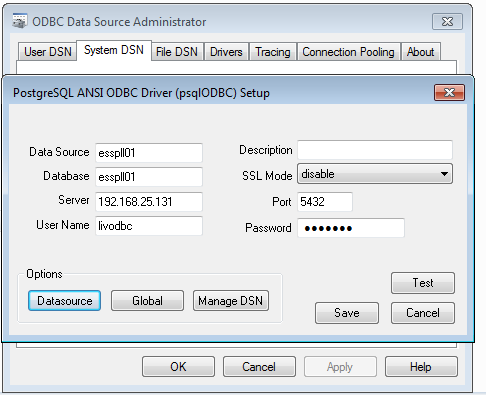This screenshot has height=395, width=486.
Task: Switch to the File DSN tab
Action: (177, 52)
